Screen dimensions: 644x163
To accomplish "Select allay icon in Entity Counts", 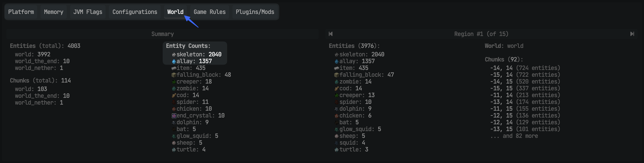I will (174, 61).
